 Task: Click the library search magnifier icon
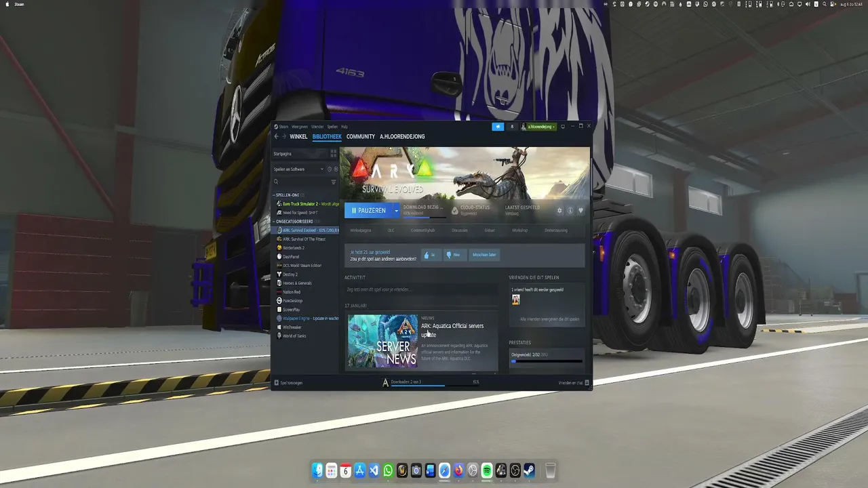click(276, 182)
